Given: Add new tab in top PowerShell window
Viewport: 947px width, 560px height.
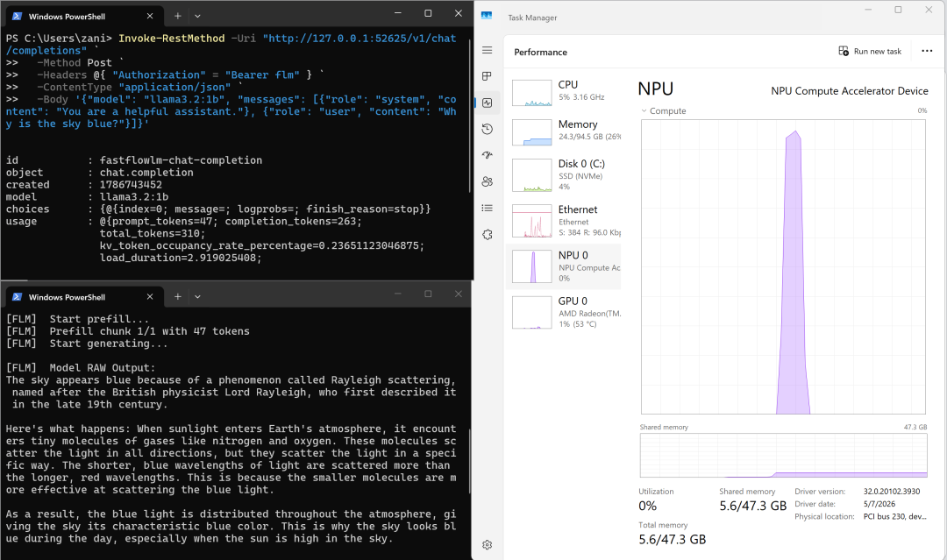Looking at the screenshot, I should click(x=177, y=17).
